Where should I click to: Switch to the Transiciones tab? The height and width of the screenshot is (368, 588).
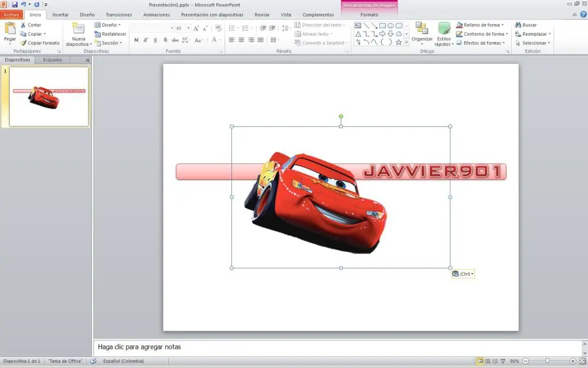point(118,14)
